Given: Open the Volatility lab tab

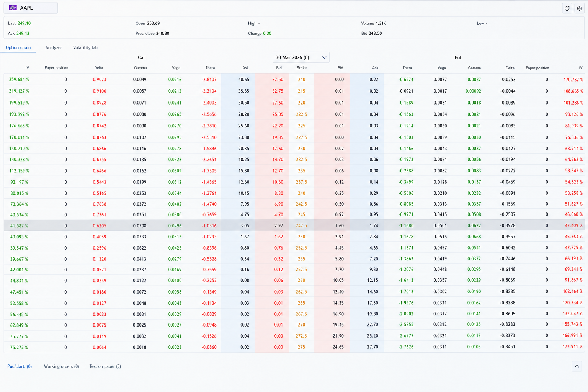Looking at the screenshot, I should 85,48.
